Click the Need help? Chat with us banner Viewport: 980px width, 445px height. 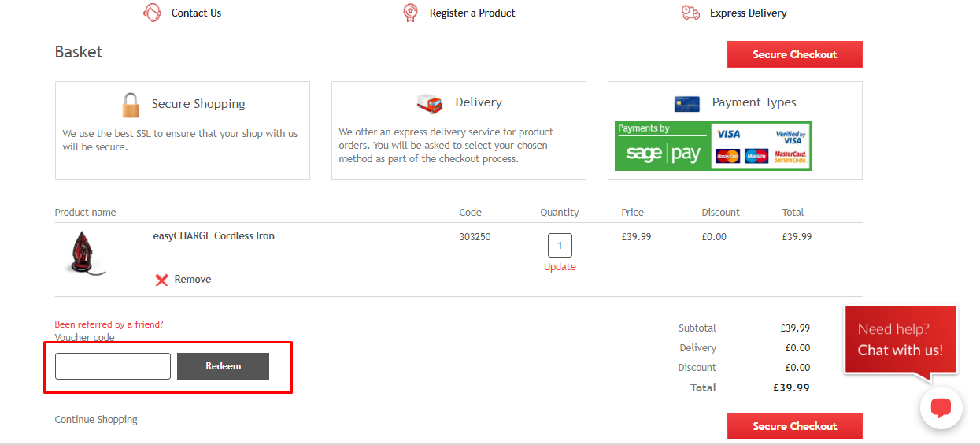pyautogui.click(x=900, y=339)
